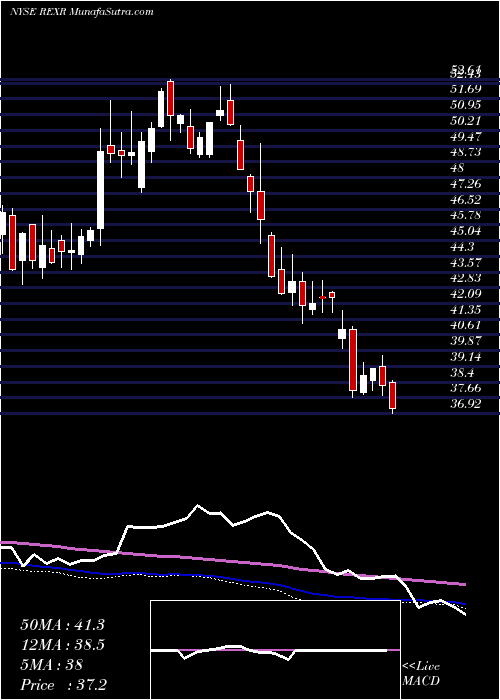Screen dimensions: 500x700
Task: Select the 48 price level label
Action: 458,168
